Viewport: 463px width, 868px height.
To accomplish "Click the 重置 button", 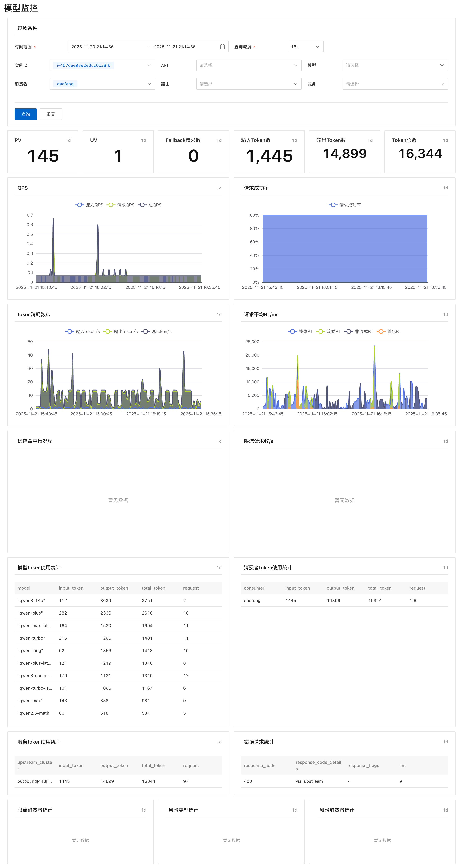I will click(51, 114).
